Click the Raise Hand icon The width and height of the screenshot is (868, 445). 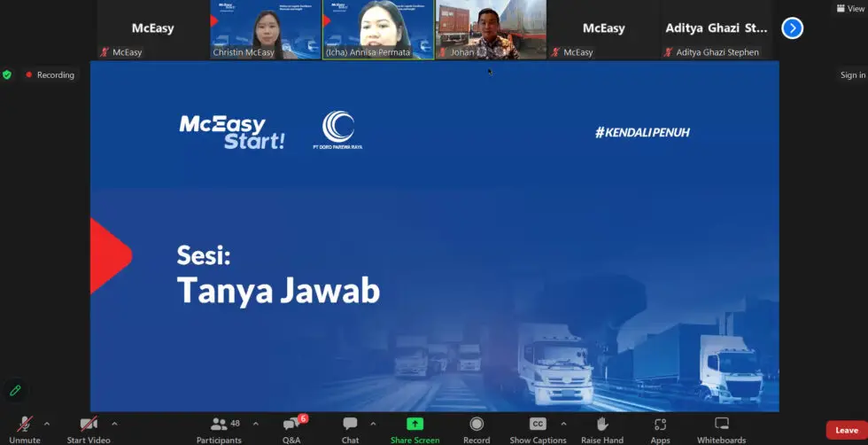pos(602,425)
